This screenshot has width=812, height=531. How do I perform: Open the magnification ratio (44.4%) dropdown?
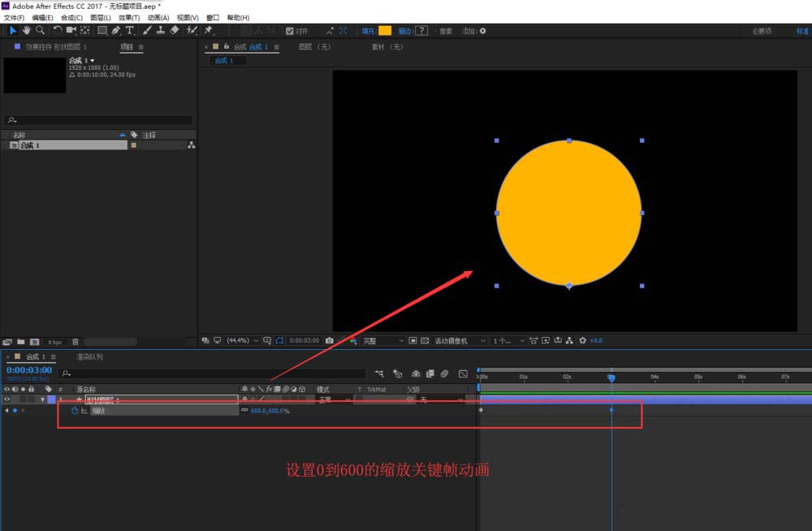[x=242, y=341]
